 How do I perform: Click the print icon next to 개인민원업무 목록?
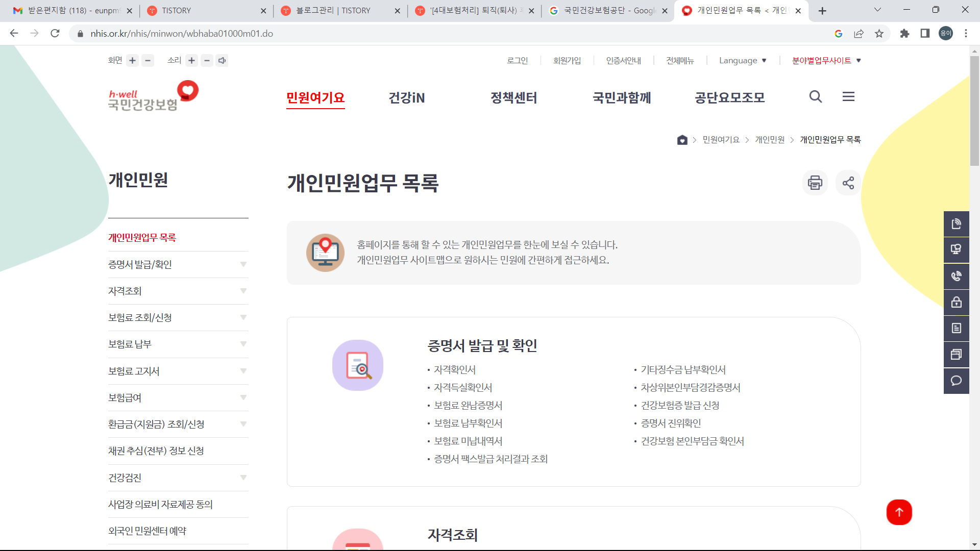(815, 183)
